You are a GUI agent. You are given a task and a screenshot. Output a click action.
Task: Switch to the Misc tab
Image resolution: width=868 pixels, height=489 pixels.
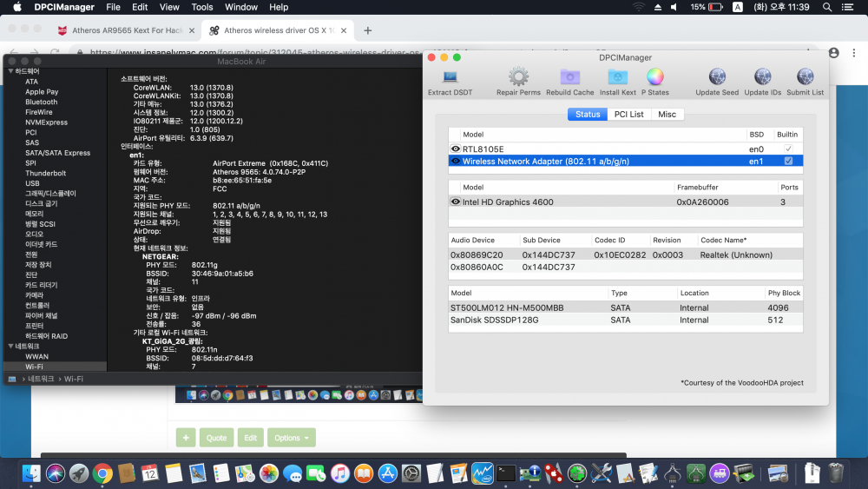coord(667,114)
